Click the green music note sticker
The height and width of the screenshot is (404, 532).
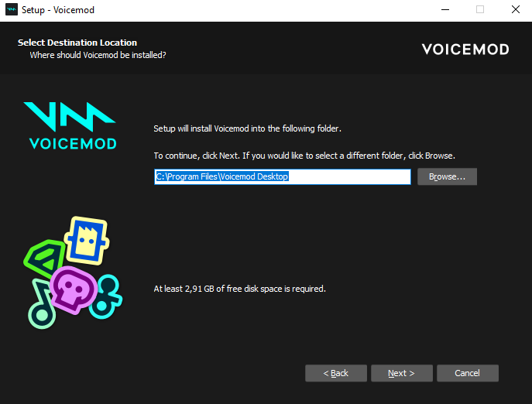(41, 303)
